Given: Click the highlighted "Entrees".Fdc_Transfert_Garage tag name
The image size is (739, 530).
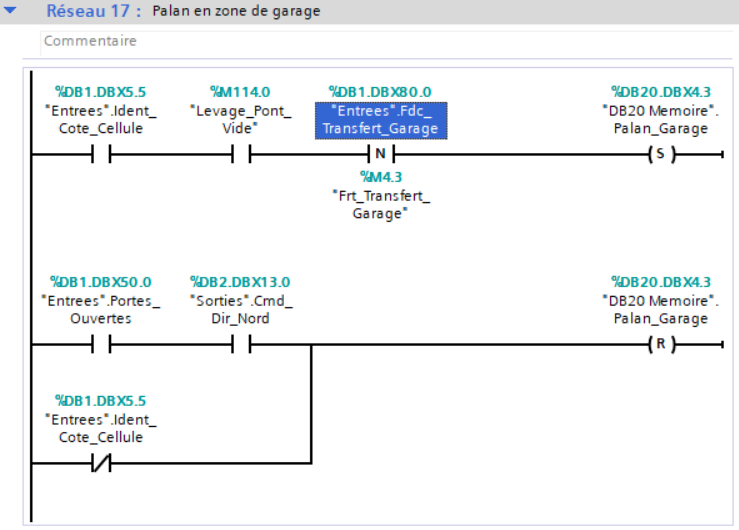Looking at the screenshot, I should [x=380, y=119].
